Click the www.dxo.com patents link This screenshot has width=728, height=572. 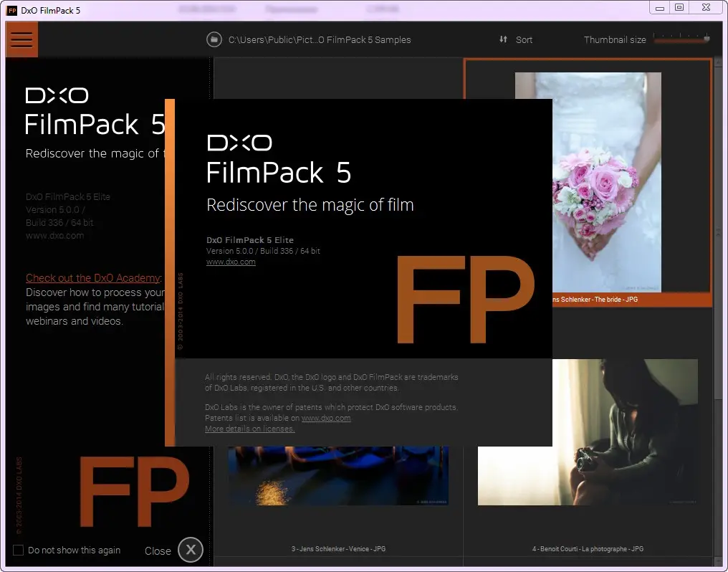pos(327,417)
